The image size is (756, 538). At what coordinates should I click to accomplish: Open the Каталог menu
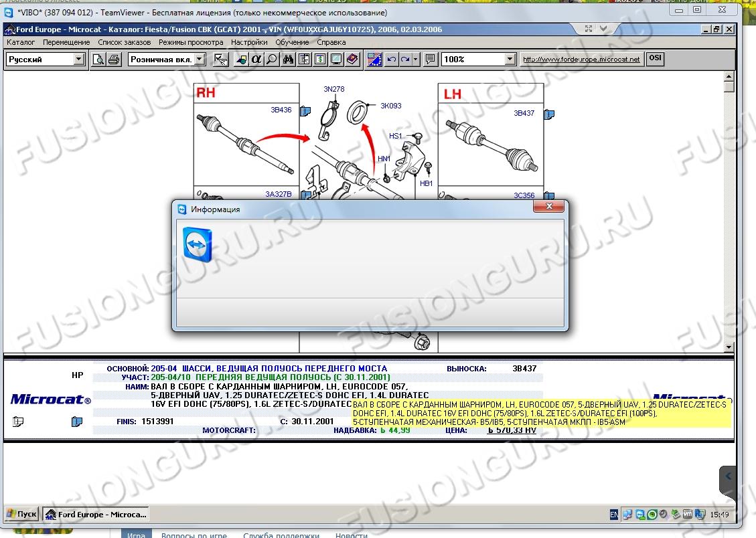[x=21, y=42]
